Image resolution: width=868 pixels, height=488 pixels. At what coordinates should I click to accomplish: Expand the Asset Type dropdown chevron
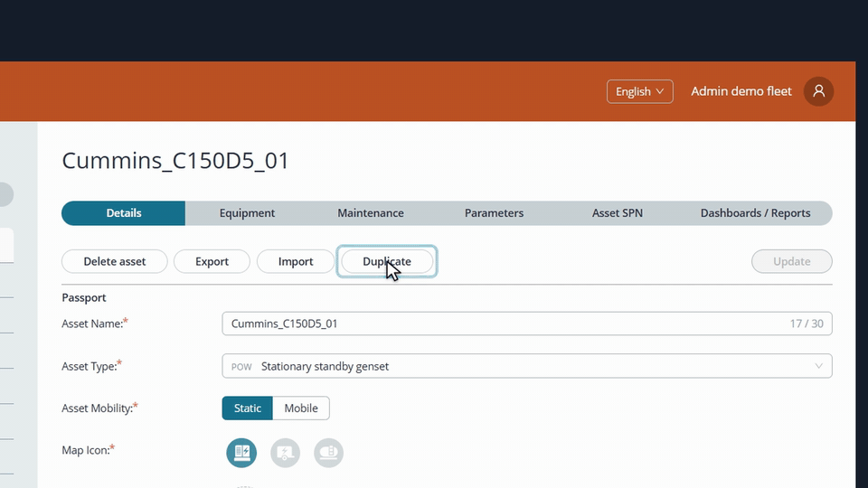(x=818, y=366)
